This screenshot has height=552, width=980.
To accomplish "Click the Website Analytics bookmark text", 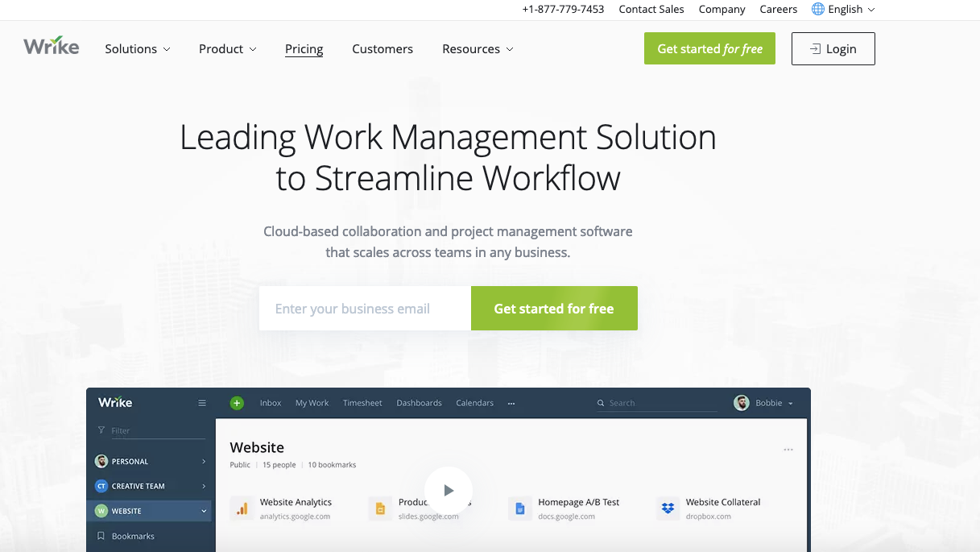I will pyautogui.click(x=296, y=502).
